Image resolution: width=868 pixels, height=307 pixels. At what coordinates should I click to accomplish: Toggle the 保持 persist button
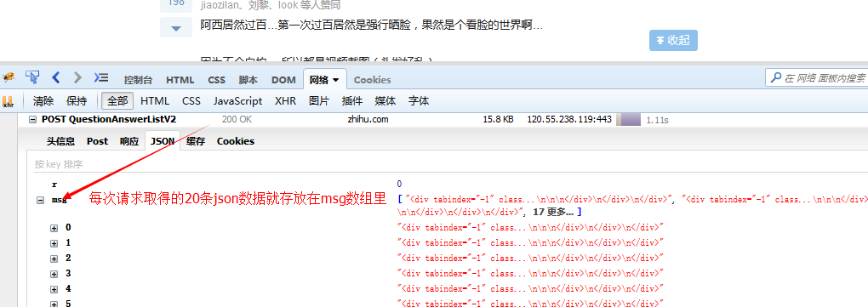[77, 101]
